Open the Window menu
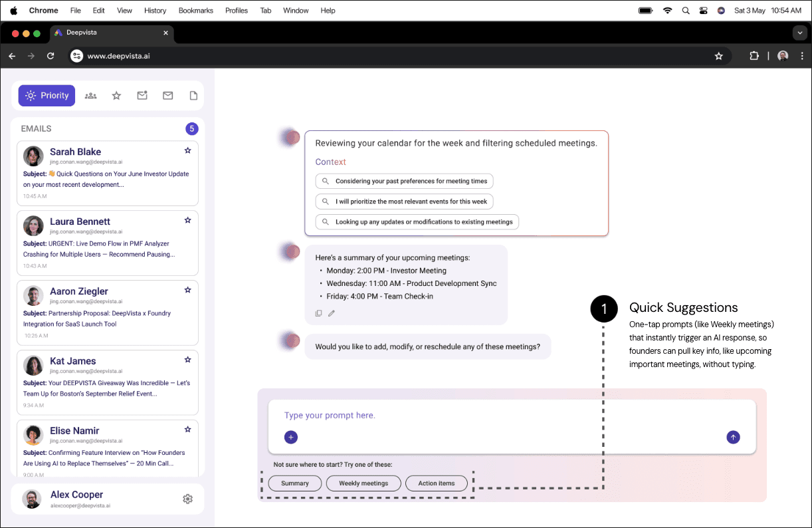The height and width of the screenshot is (528, 812). pyautogui.click(x=296, y=11)
